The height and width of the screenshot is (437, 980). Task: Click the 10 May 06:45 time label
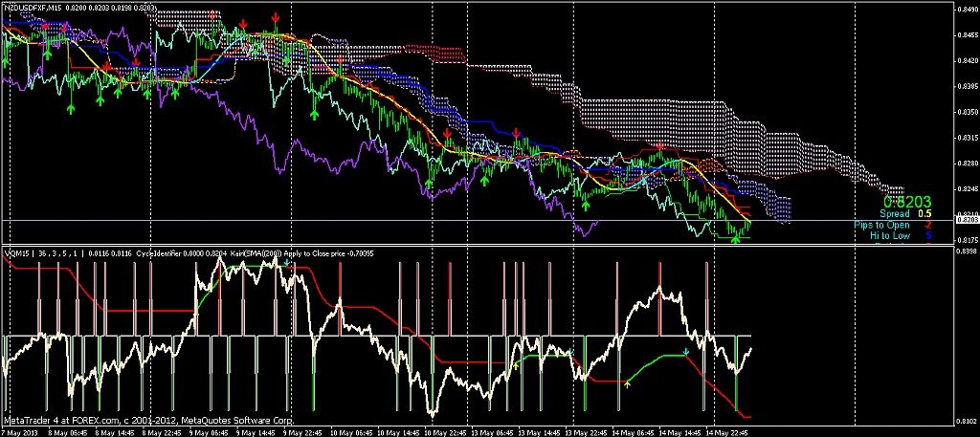350,432
